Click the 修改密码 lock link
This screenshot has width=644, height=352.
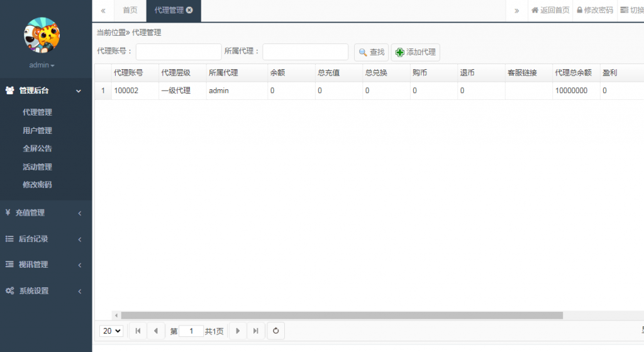point(594,11)
